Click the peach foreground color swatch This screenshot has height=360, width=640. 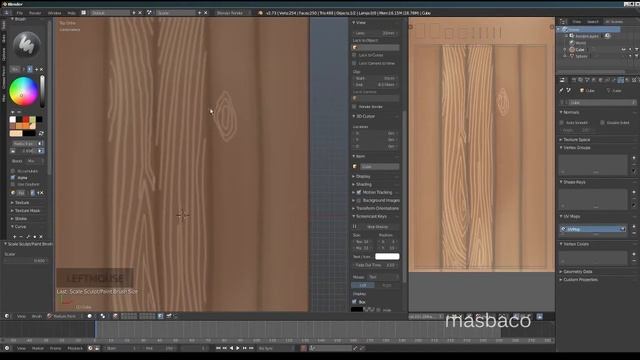pyautogui.click(x=16, y=133)
